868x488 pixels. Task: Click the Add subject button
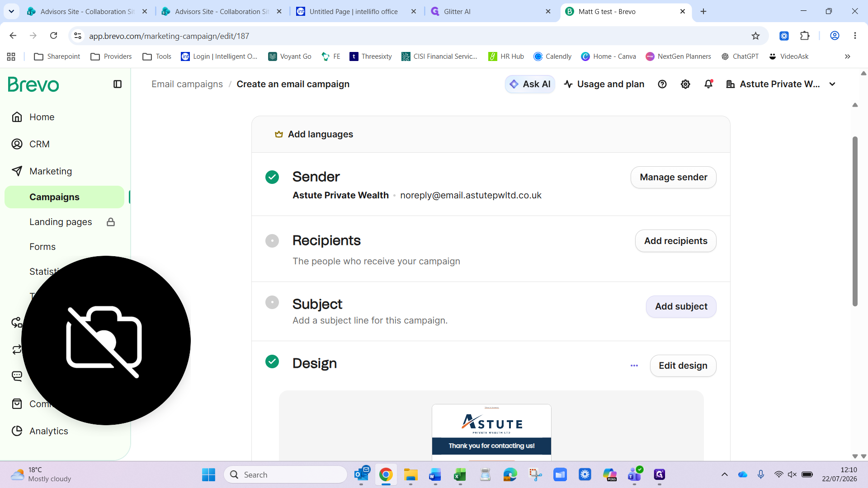click(681, 306)
